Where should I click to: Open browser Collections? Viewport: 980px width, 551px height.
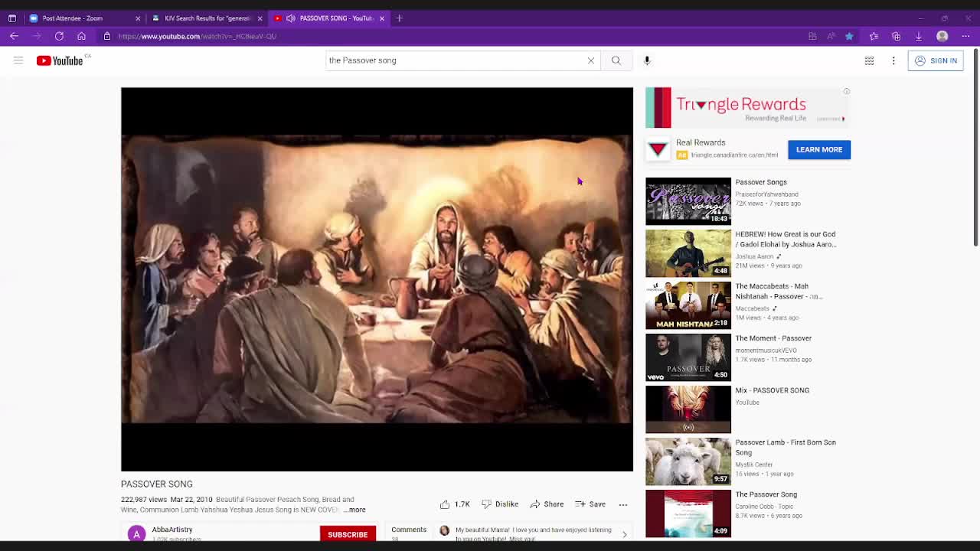(896, 36)
